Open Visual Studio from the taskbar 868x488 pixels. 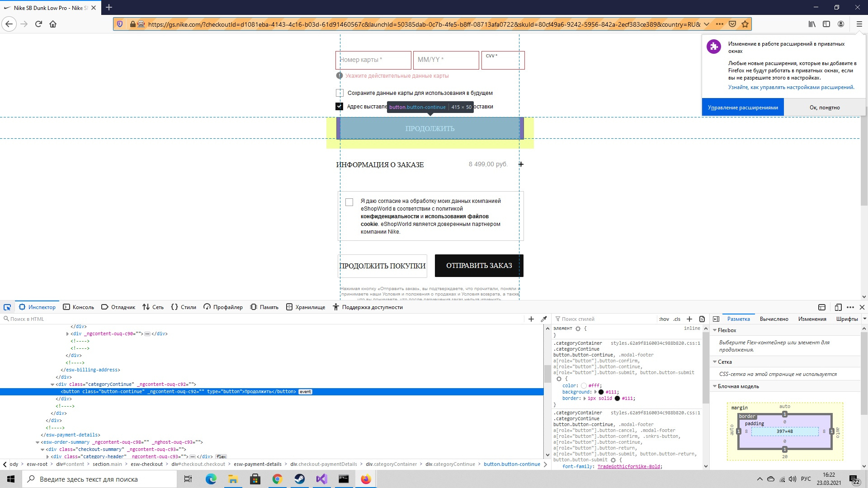tap(321, 479)
